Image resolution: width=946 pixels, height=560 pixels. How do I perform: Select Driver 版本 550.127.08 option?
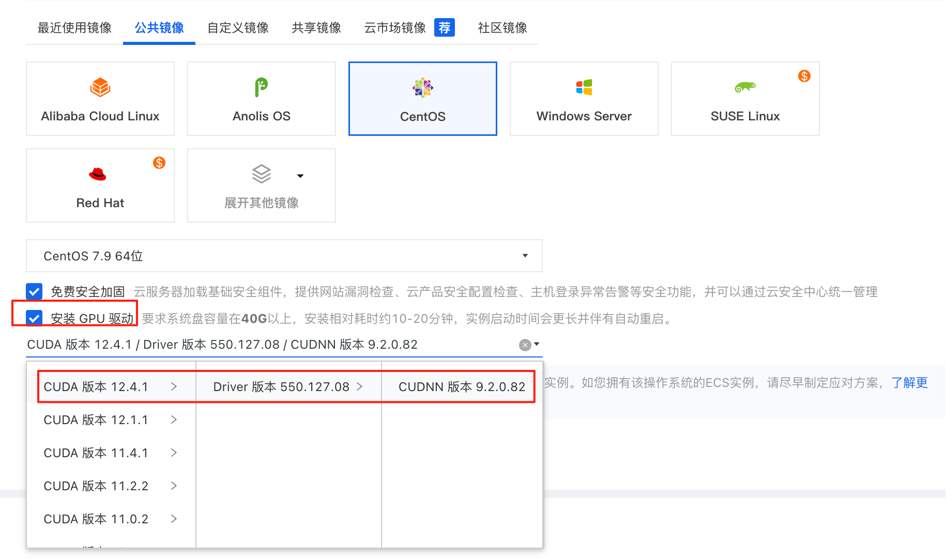(x=288, y=387)
